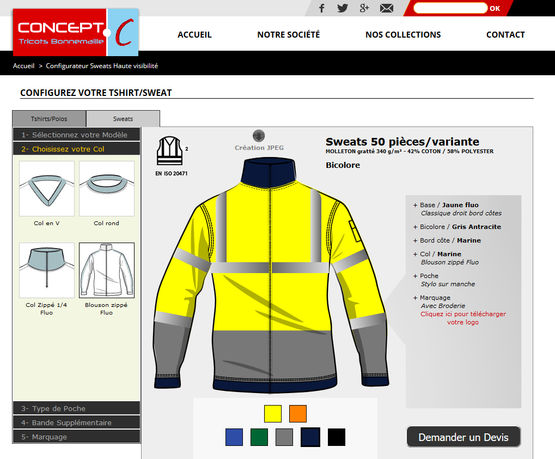This screenshot has width=555, height=459.
Task: Open the Nos Collections menu
Action: (403, 35)
